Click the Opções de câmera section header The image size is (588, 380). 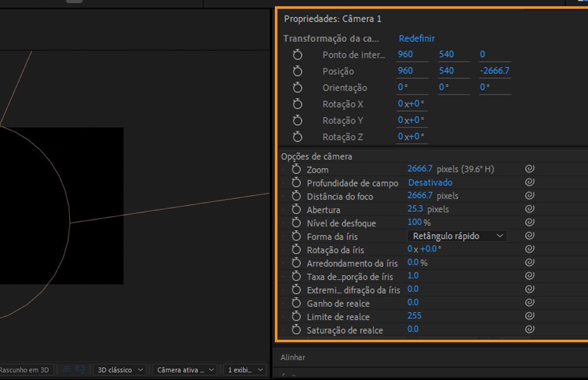[317, 156]
